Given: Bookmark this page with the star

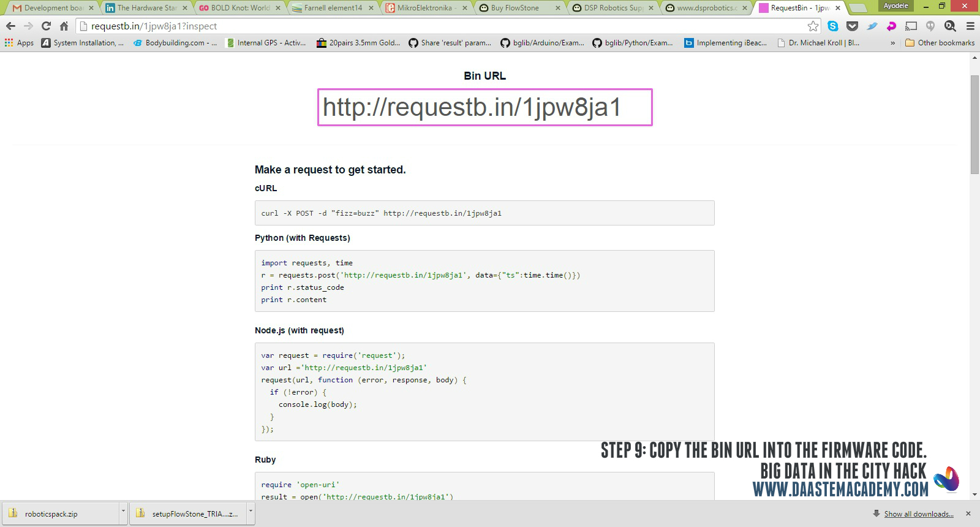Looking at the screenshot, I should point(813,26).
